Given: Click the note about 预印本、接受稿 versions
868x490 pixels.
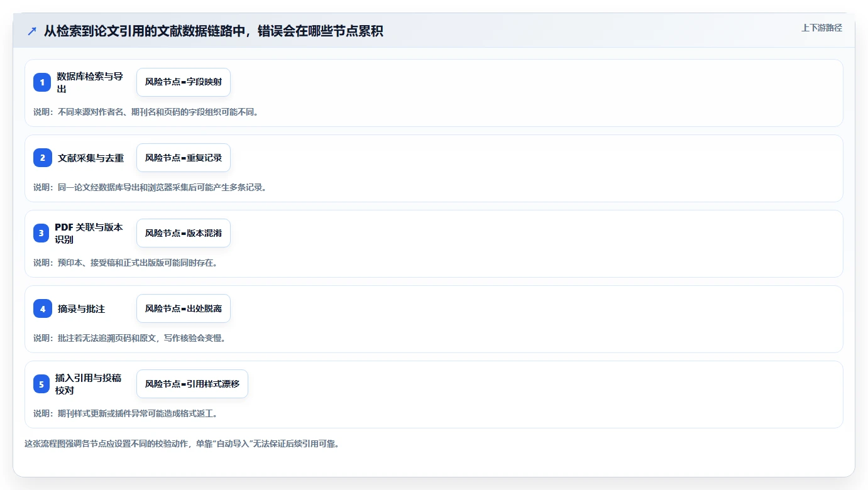Looking at the screenshot, I should click(125, 263).
